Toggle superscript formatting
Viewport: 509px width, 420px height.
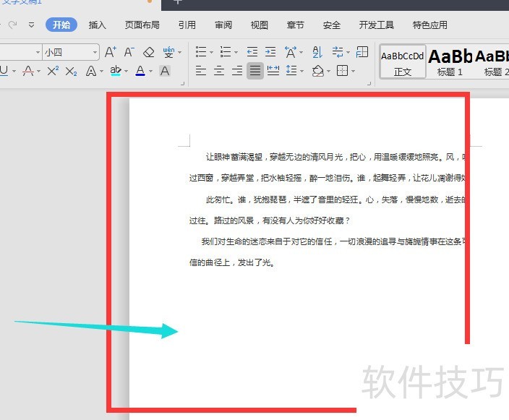[x=53, y=70]
